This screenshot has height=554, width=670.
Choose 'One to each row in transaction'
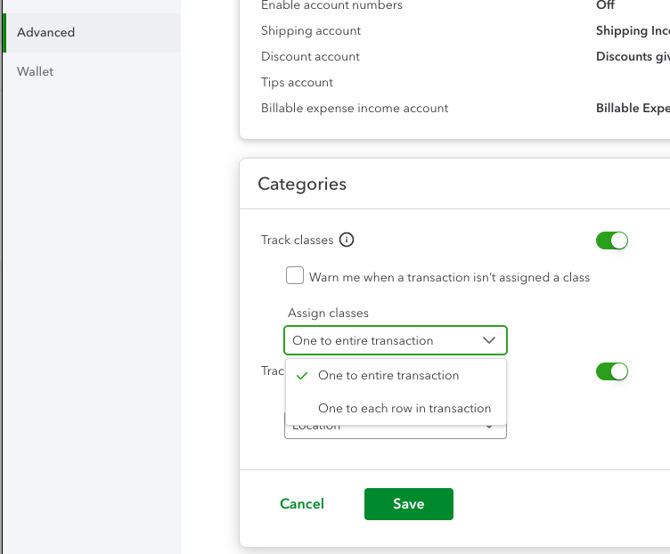tap(396, 408)
